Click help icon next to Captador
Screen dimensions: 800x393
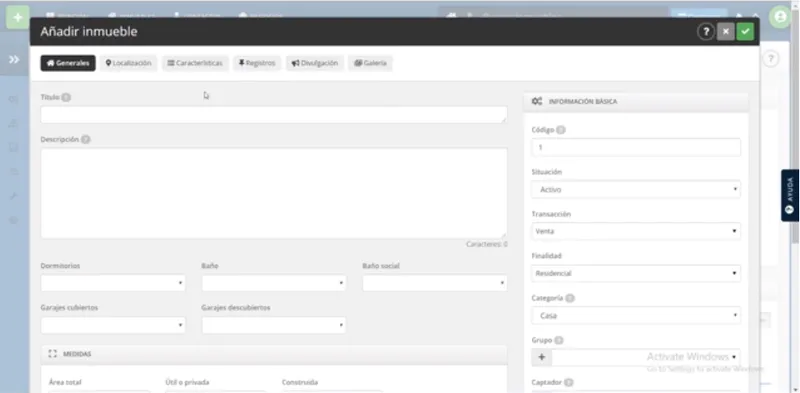569,382
